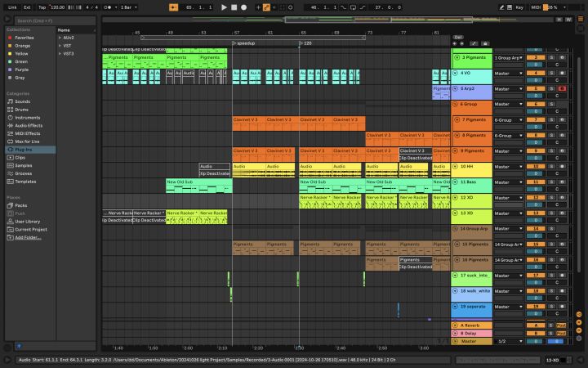
Task: Click the Tap tempo button
Action: click(41, 7)
